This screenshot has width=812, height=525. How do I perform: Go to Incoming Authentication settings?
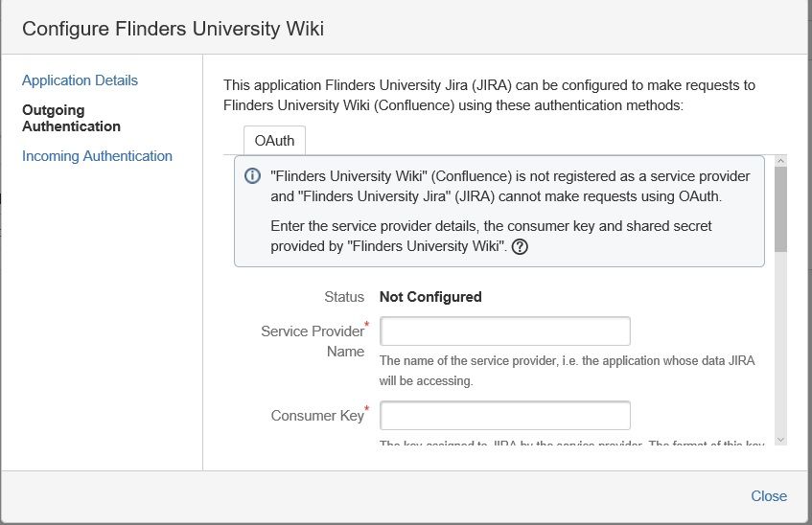(x=97, y=156)
